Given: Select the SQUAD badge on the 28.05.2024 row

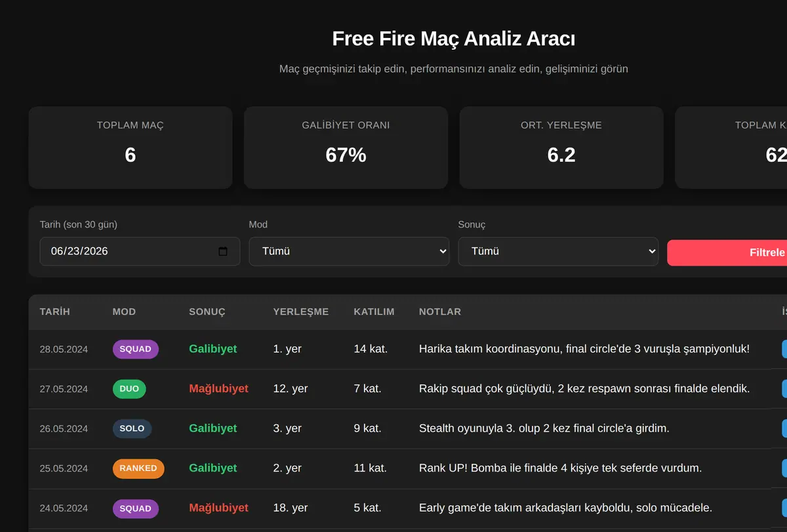Looking at the screenshot, I should tap(136, 349).
